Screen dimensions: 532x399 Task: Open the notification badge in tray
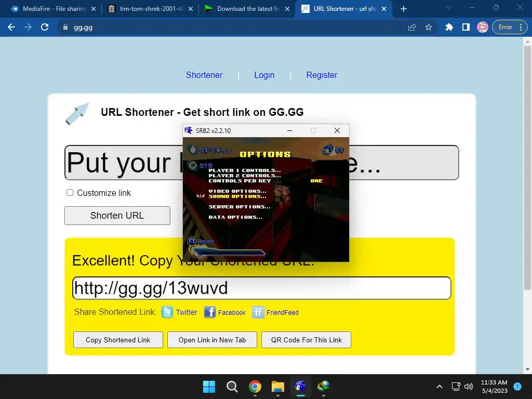(517, 386)
